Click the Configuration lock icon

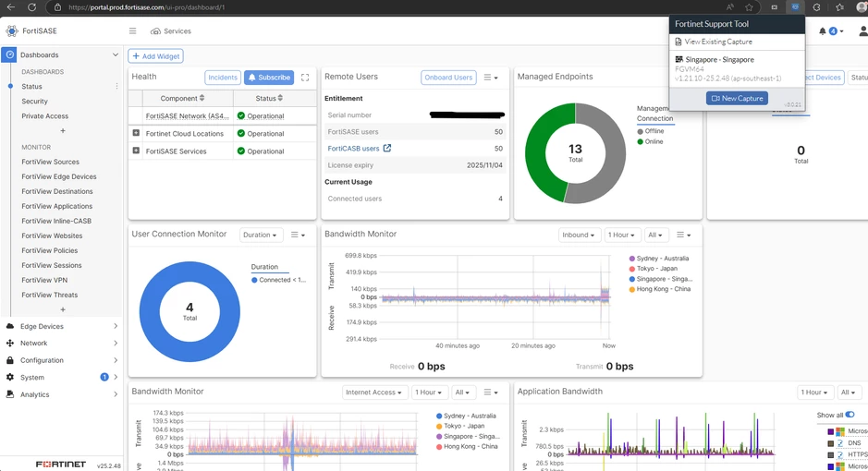(10, 360)
